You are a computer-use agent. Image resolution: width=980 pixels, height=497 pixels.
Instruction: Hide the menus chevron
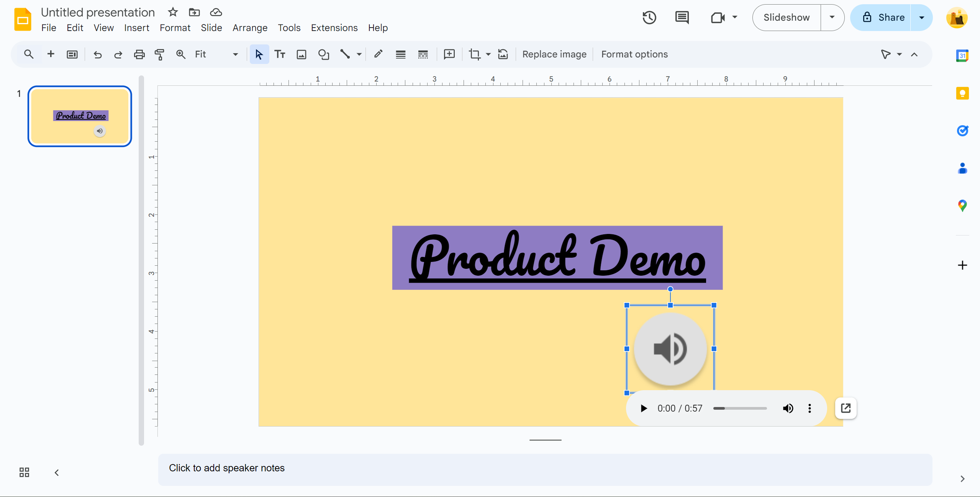[x=914, y=54]
